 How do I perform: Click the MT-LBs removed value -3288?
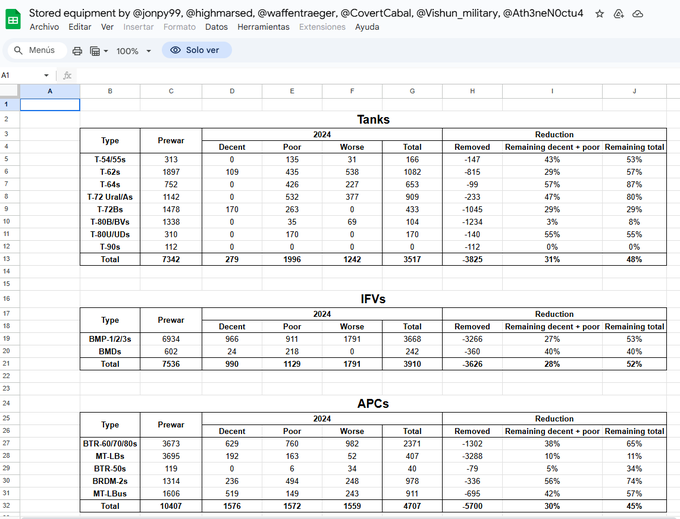tap(472, 456)
